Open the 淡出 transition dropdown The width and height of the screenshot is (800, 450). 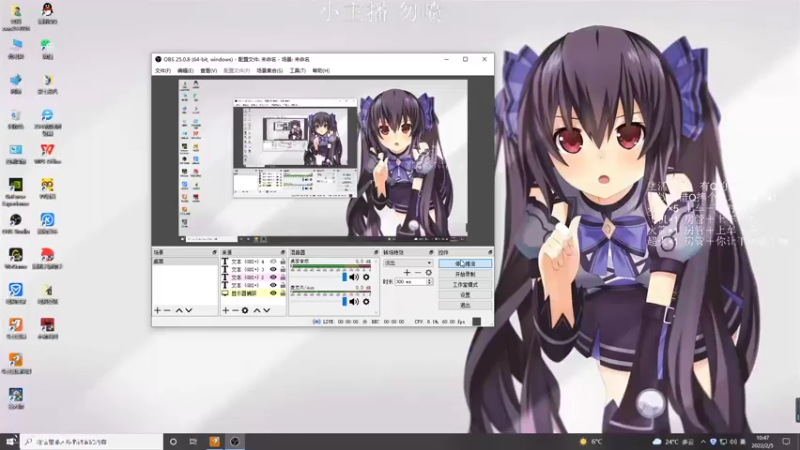tap(408, 263)
